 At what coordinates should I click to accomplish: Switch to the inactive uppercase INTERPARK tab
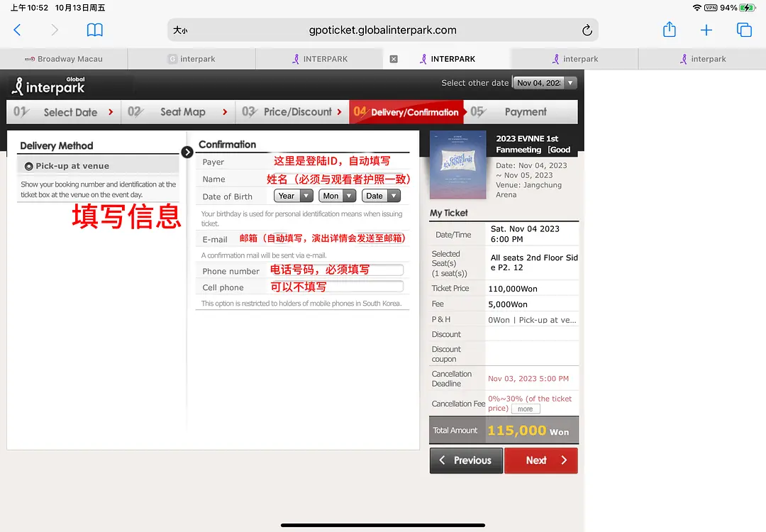pyautogui.click(x=319, y=59)
